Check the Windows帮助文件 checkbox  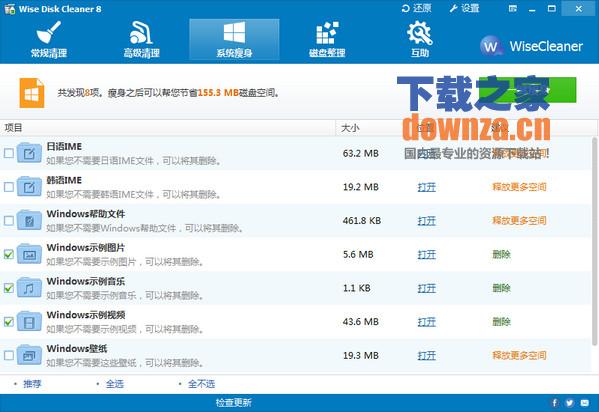tap(9, 221)
